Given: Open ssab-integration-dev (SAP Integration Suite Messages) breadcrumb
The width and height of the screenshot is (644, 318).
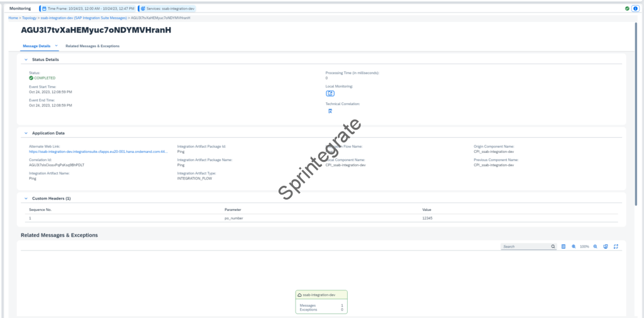Looking at the screenshot, I should pos(84,18).
